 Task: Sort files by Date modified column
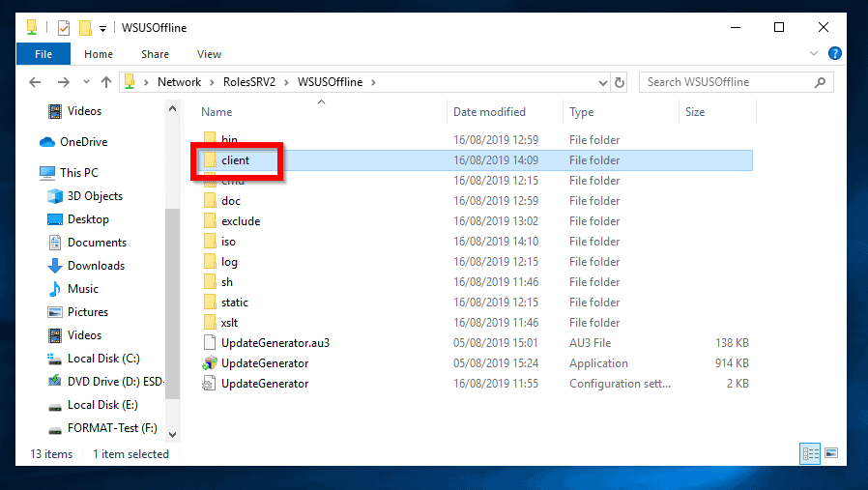click(x=489, y=112)
